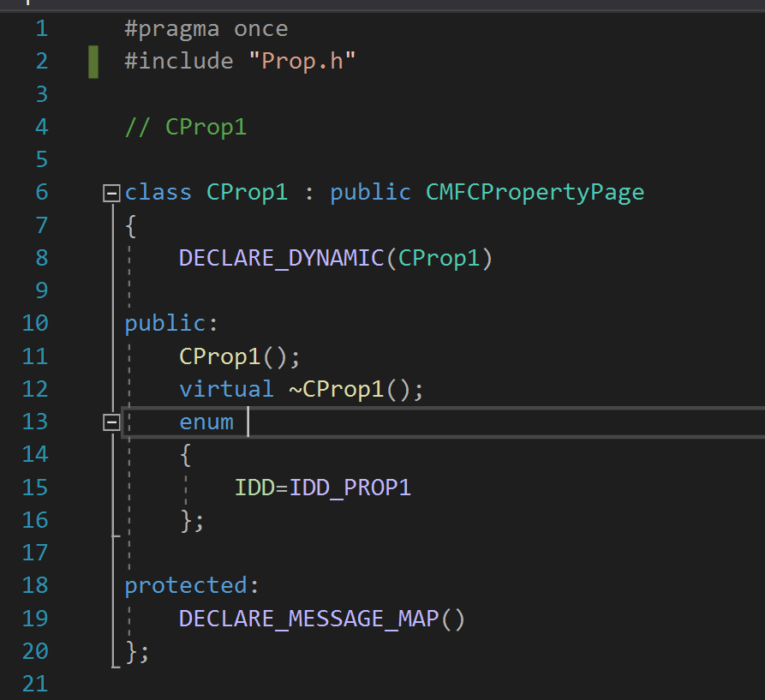Click the green change marker on line 2

click(93, 62)
